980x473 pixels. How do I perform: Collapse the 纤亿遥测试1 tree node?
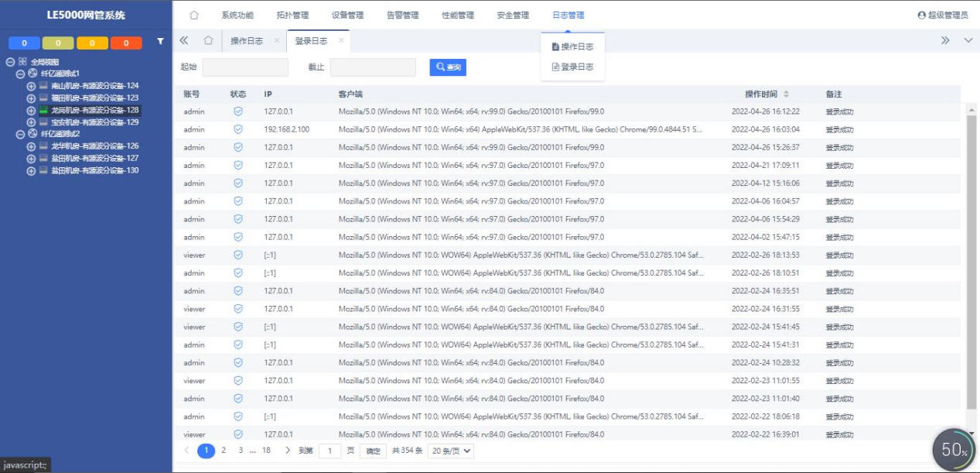[x=21, y=74]
